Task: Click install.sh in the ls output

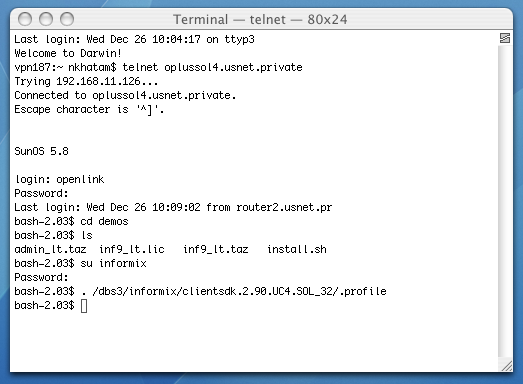Action: pos(297,250)
